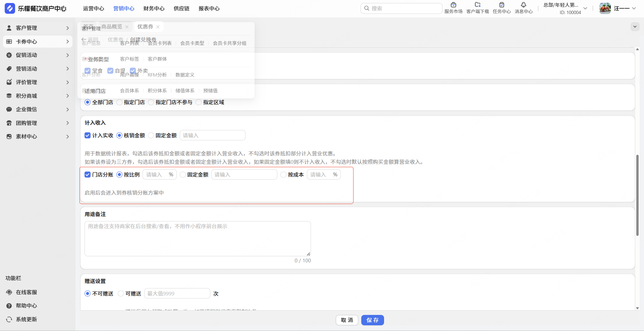The image size is (644, 331).
Task: Open the 运营中心 top menu
Action: [94, 9]
